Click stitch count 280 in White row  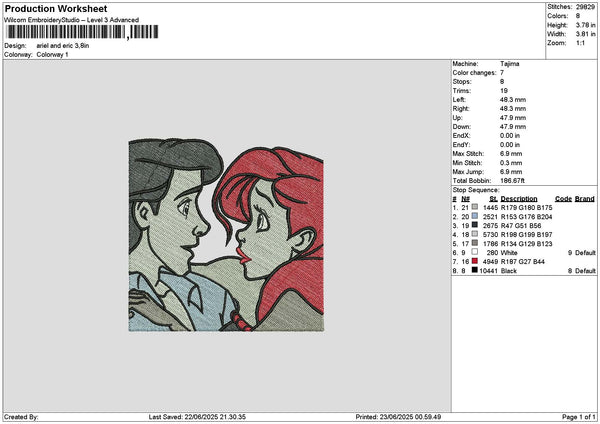point(492,253)
